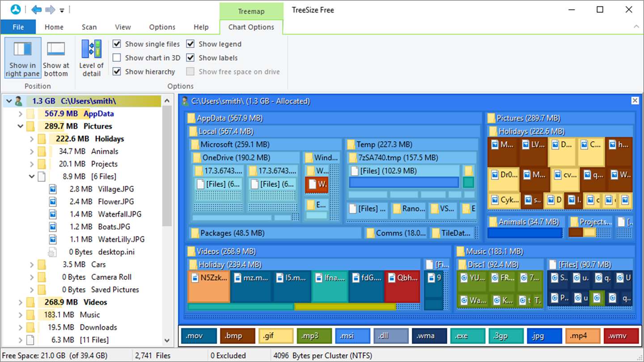The height and width of the screenshot is (362, 644).
Task: Collapse the [6 Files] group in tree
Action: 31,176
